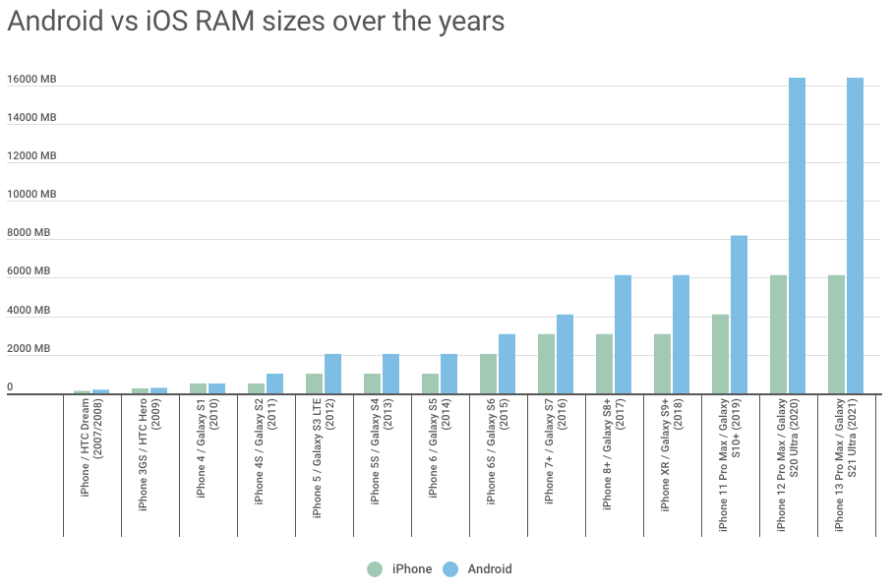
Task: Select the green iPhone 4S bar for 2011
Action: point(257,388)
